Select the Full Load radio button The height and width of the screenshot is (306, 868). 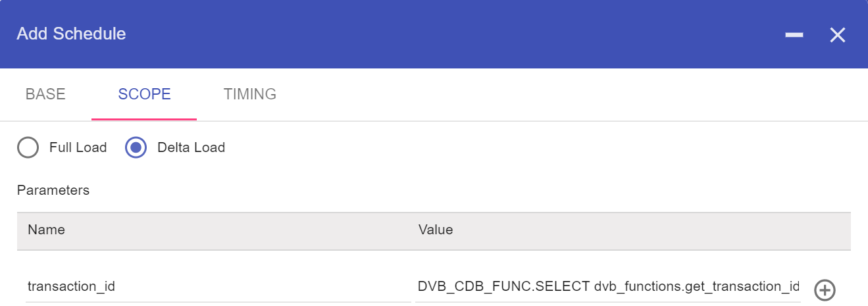[28, 147]
